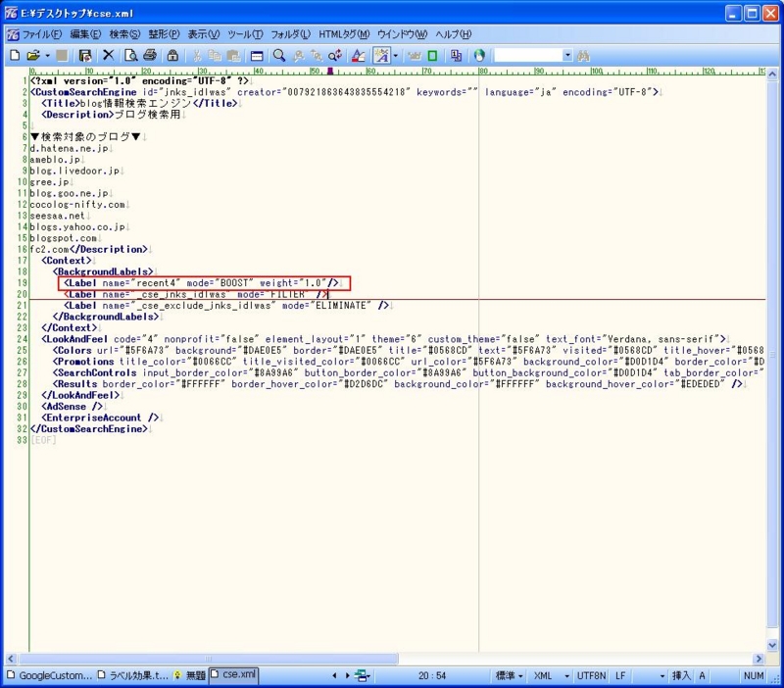Click the Paste clipboard icon
The width and height of the screenshot is (784, 688).
click(233, 55)
